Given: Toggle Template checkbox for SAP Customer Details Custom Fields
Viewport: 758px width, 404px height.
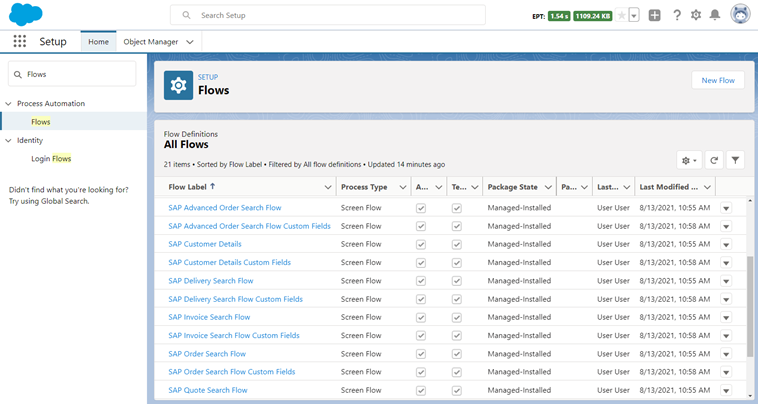Looking at the screenshot, I should 456,263.
